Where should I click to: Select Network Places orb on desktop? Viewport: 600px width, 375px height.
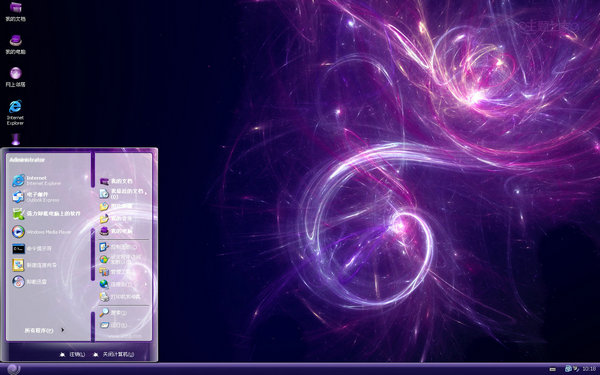[x=15, y=77]
